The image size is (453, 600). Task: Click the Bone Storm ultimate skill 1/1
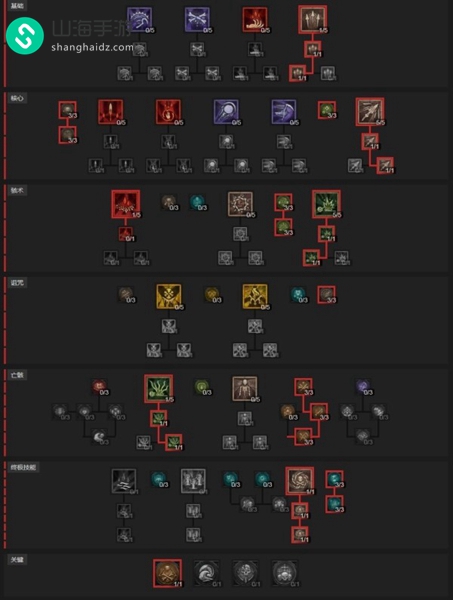[300, 481]
